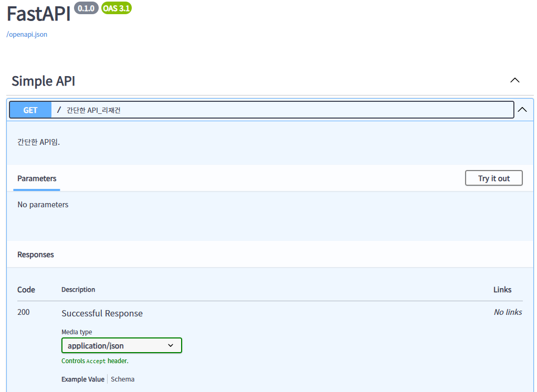
Task: Click the Responses section header
Action: coord(36,255)
